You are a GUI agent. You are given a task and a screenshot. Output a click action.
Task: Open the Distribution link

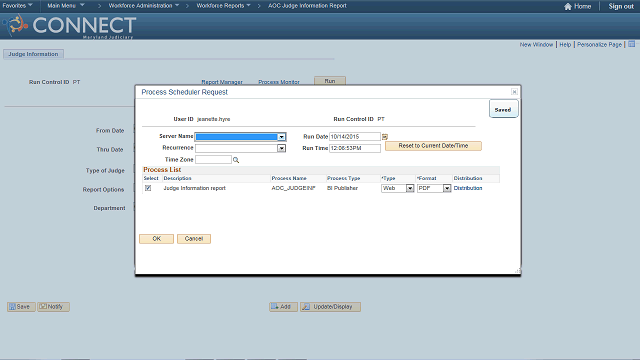(468, 188)
